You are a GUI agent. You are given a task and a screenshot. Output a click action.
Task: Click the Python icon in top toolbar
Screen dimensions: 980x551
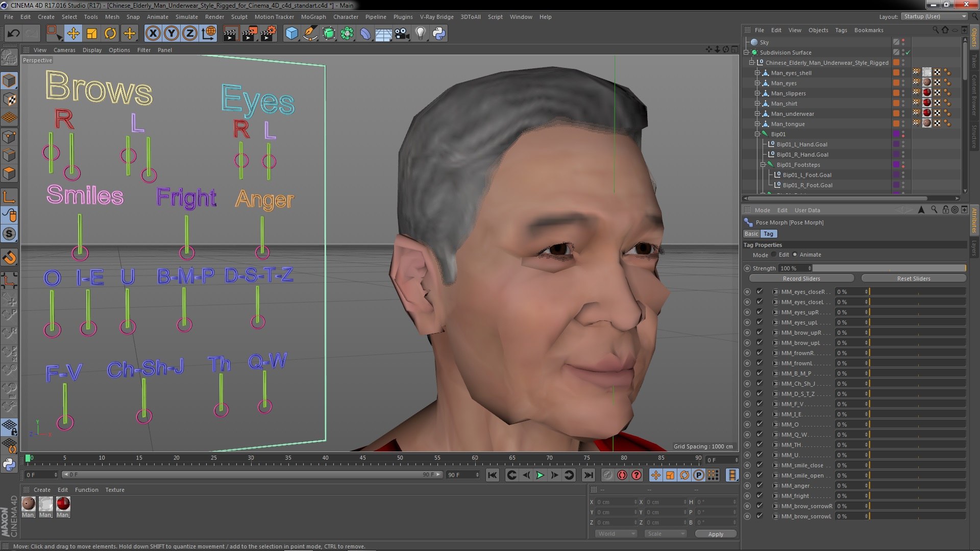(x=439, y=34)
